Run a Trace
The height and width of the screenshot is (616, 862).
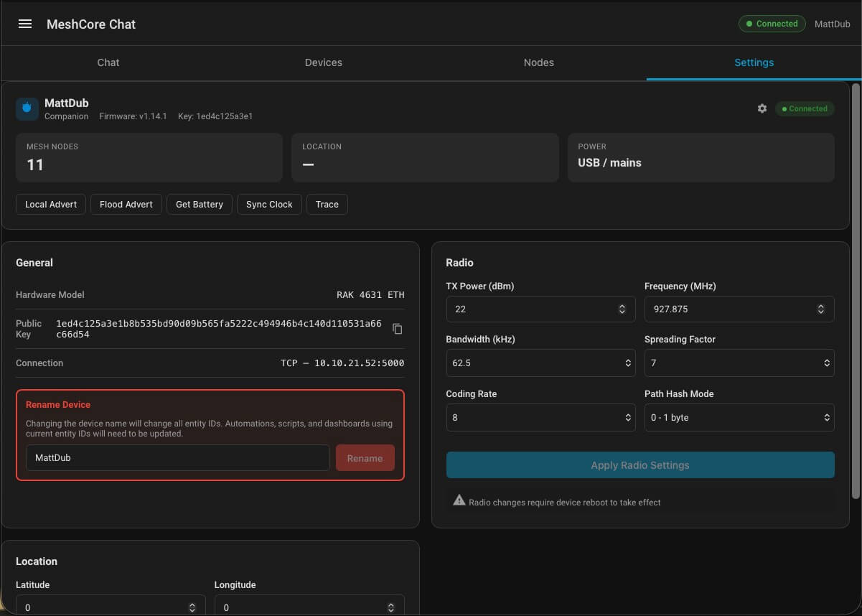click(327, 204)
